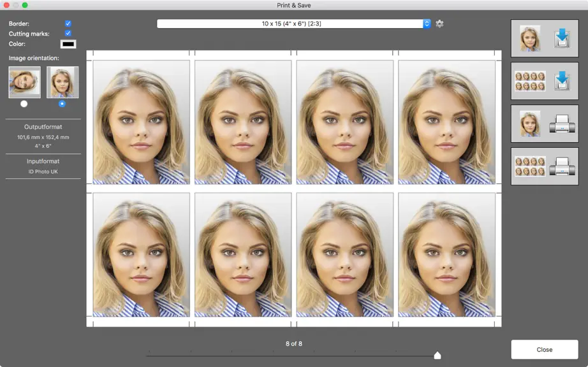Save photo sheet with blue download icon

pos(545,81)
